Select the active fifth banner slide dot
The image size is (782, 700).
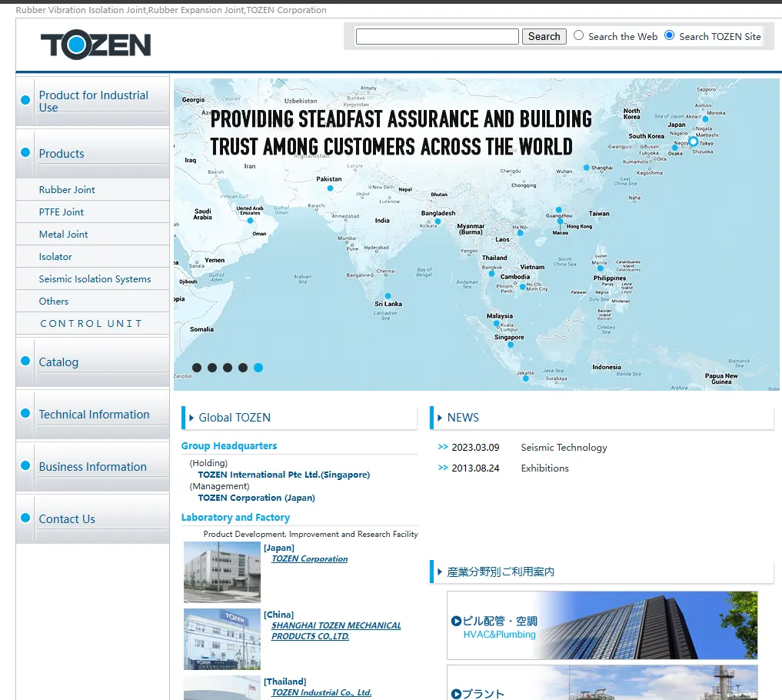pos(258,368)
